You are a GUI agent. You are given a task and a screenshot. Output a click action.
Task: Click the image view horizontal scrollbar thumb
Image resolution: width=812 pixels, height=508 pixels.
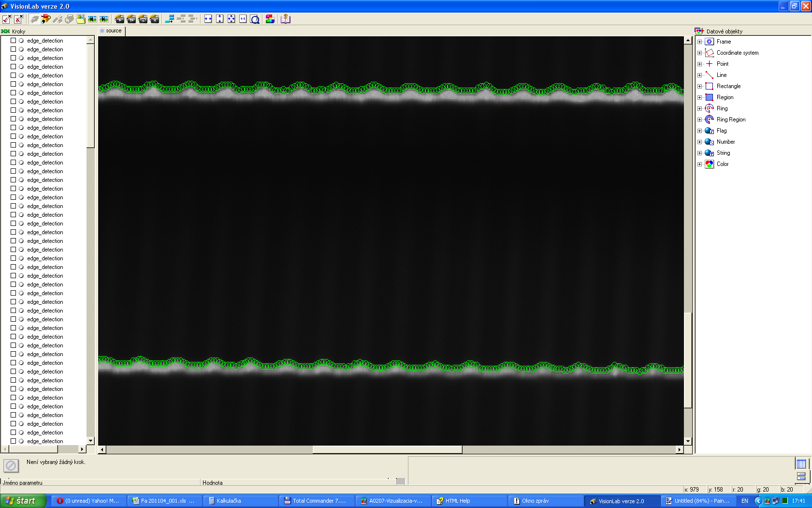tap(387, 449)
